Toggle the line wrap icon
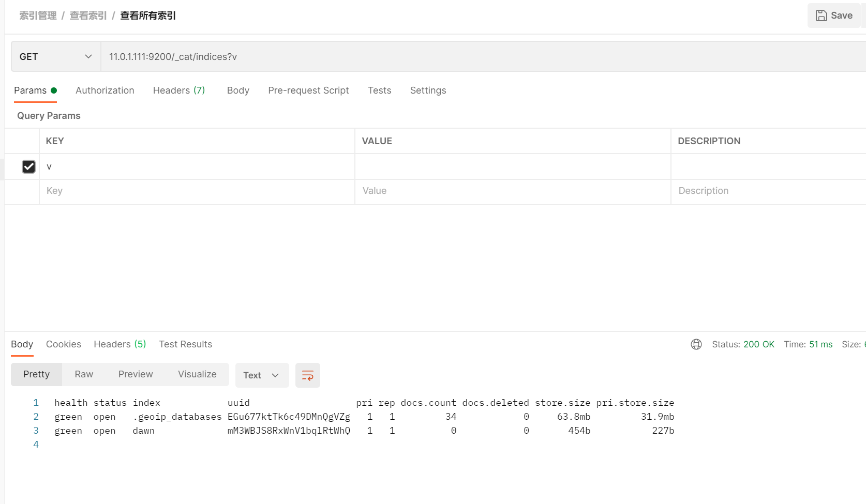866x504 pixels. (308, 375)
